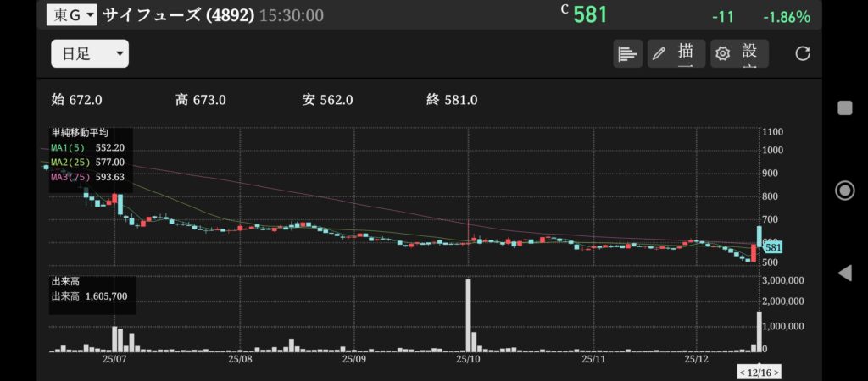The height and width of the screenshot is (381, 868).
Task: Select the 出来高 volume panel label
Action: pyautogui.click(x=66, y=281)
